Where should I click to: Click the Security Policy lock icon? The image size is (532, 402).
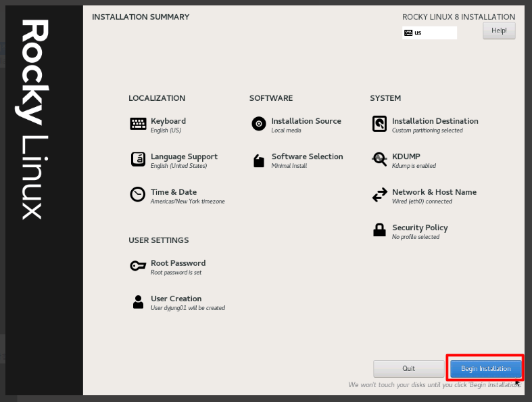[x=379, y=230]
